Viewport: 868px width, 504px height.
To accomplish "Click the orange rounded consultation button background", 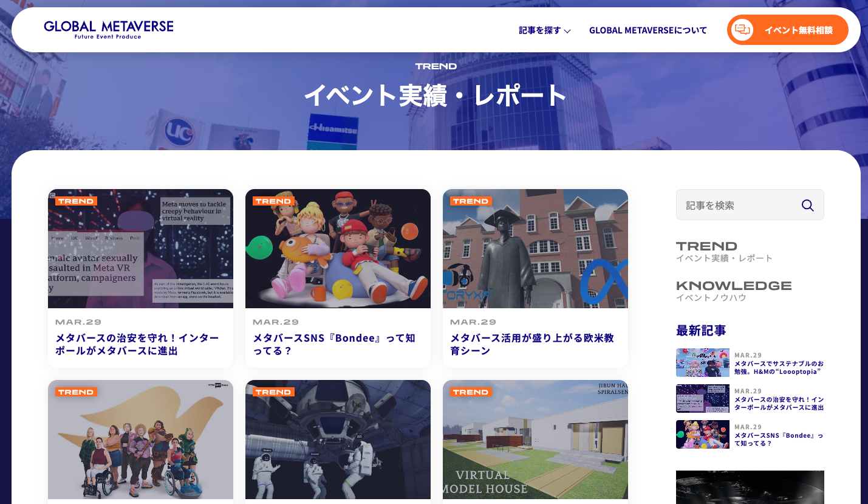I will click(x=787, y=29).
